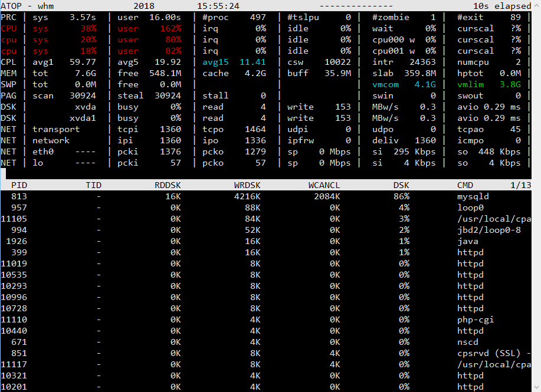Click the WRDSK column header
Image resolution: width=541 pixels, height=392 pixels.
pos(248,185)
